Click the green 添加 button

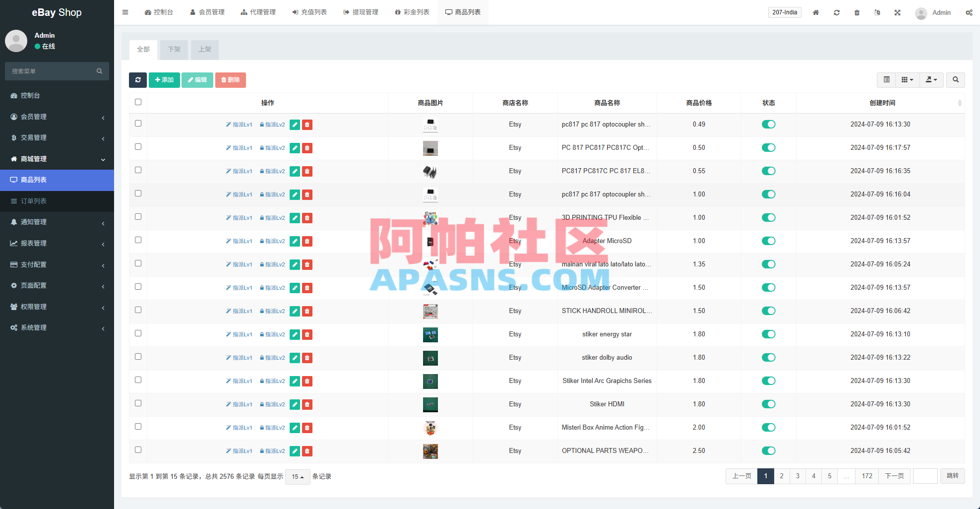pos(164,80)
